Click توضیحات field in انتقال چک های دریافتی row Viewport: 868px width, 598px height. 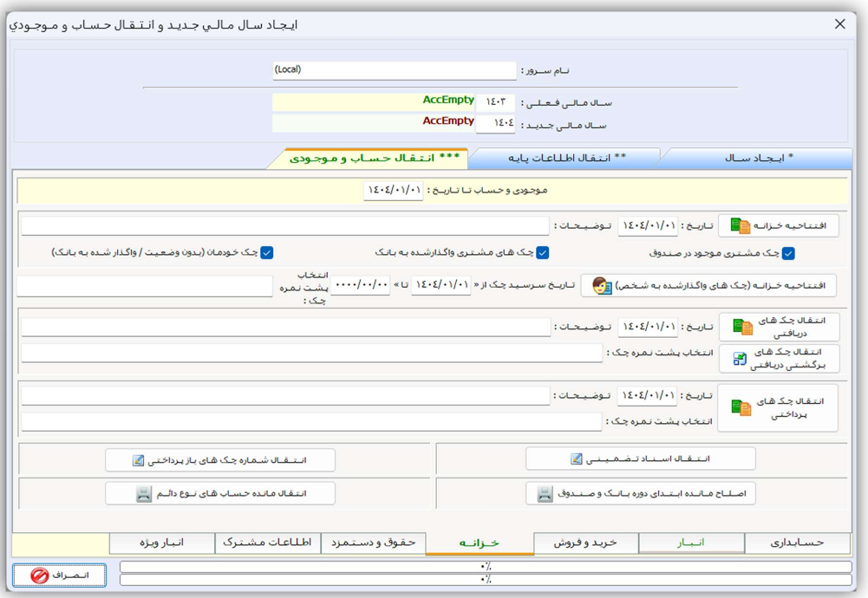point(285,327)
